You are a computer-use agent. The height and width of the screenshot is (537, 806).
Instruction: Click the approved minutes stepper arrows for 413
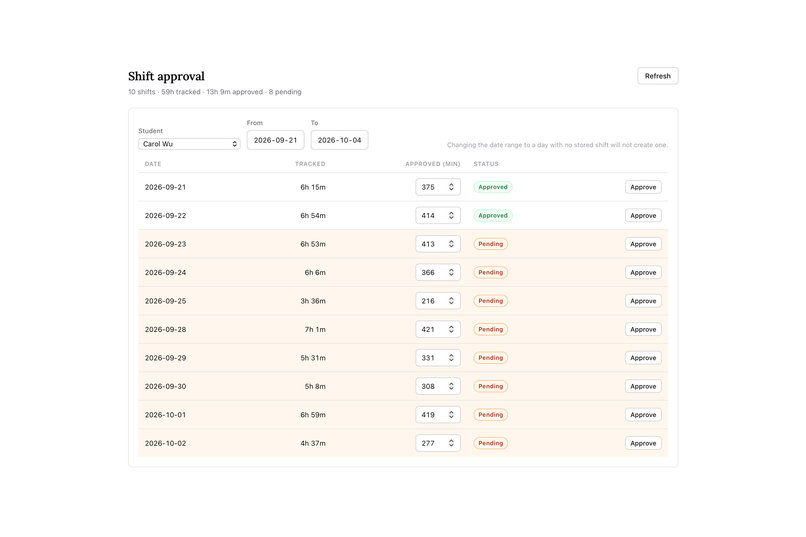click(x=451, y=244)
